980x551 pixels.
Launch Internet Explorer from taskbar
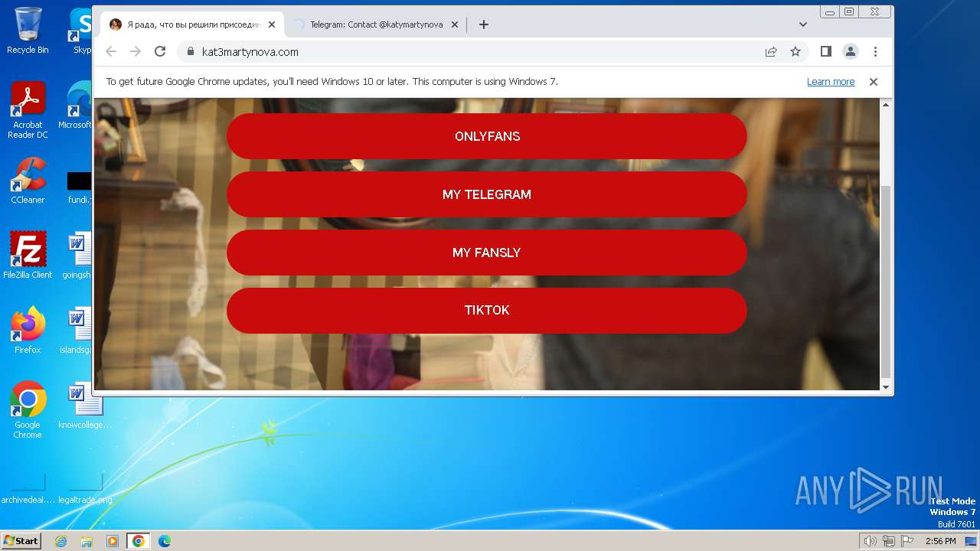pos(61,541)
